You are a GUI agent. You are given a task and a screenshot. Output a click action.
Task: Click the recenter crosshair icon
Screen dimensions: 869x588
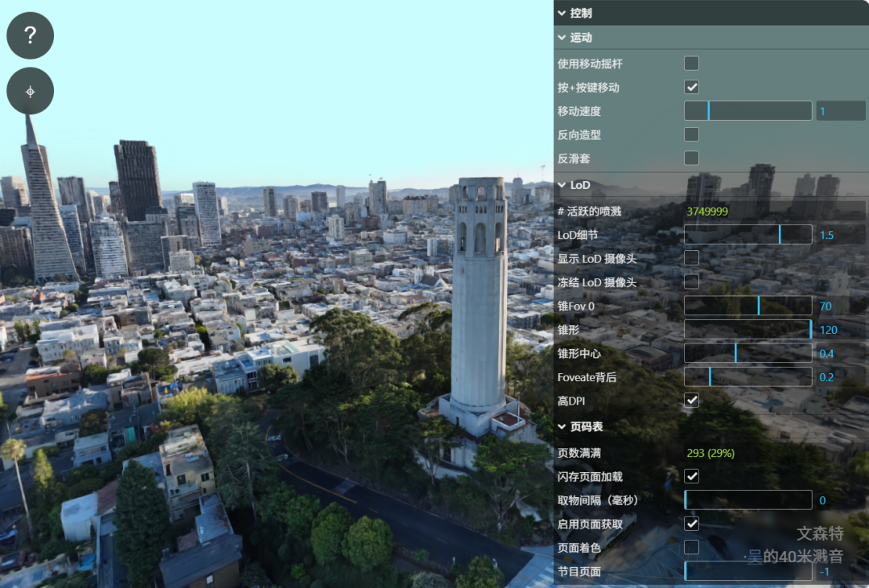tap(30, 91)
